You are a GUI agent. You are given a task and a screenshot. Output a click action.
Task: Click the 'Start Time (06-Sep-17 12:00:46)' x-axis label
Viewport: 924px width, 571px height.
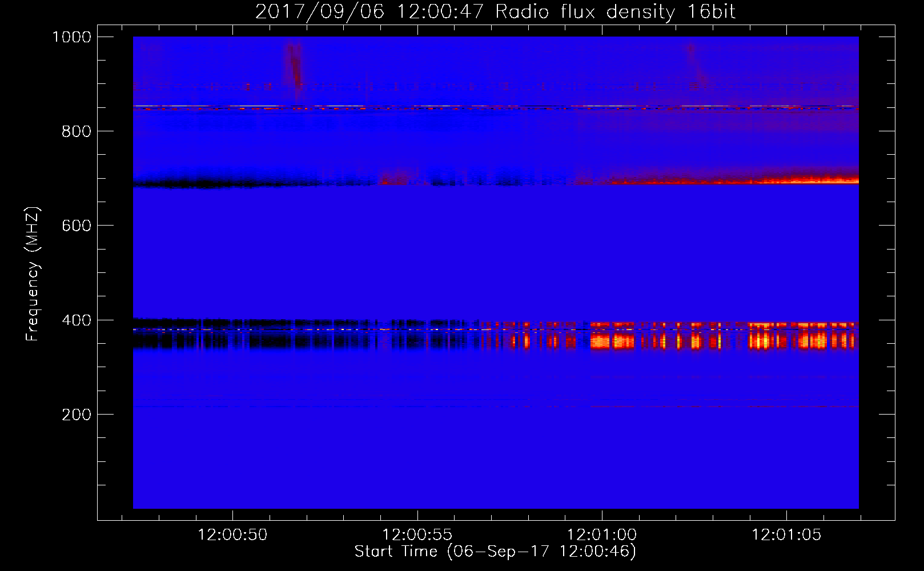(495, 552)
